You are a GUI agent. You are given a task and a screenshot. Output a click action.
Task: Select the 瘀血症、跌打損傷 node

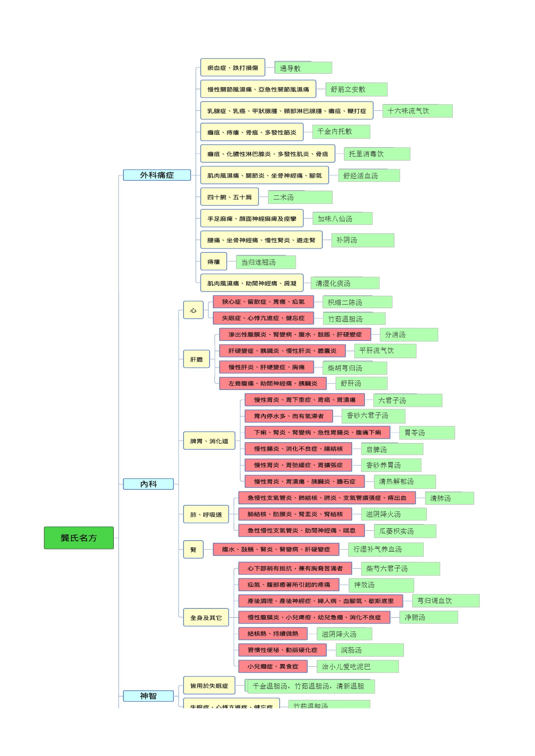click(233, 67)
